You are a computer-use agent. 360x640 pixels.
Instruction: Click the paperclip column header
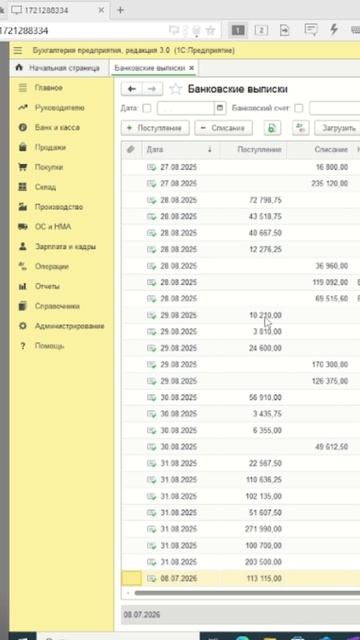[131, 150]
